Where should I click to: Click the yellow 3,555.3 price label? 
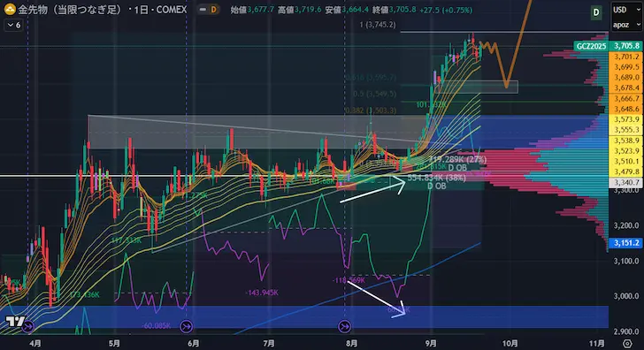pos(626,130)
